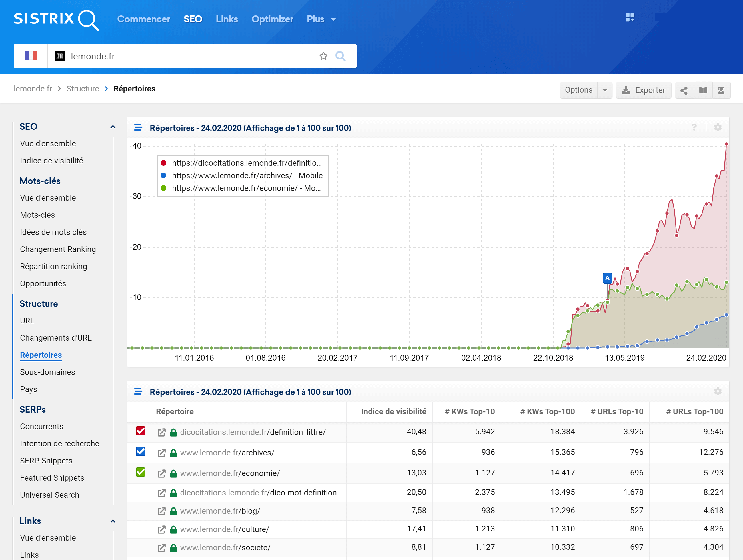The width and height of the screenshot is (743, 560).
Task: Click the lemonde.fr favicon in search field
Action: (60, 56)
